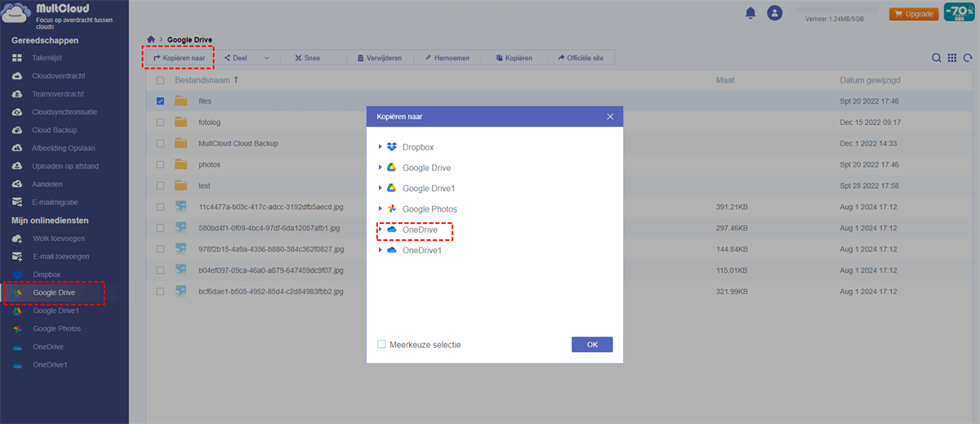Click Kopiëren naar toolbar button
The height and width of the screenshot is (424, 980).
click(179, 58)
